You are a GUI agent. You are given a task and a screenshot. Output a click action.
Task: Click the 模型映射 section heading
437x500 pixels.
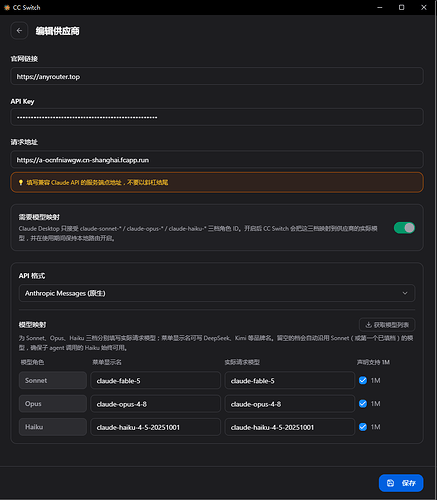32,325
